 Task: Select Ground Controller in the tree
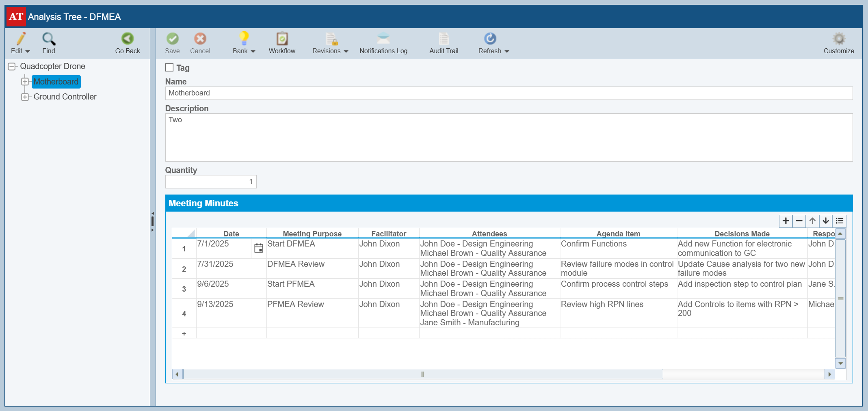pyautogui.click(x=65, y=97)
